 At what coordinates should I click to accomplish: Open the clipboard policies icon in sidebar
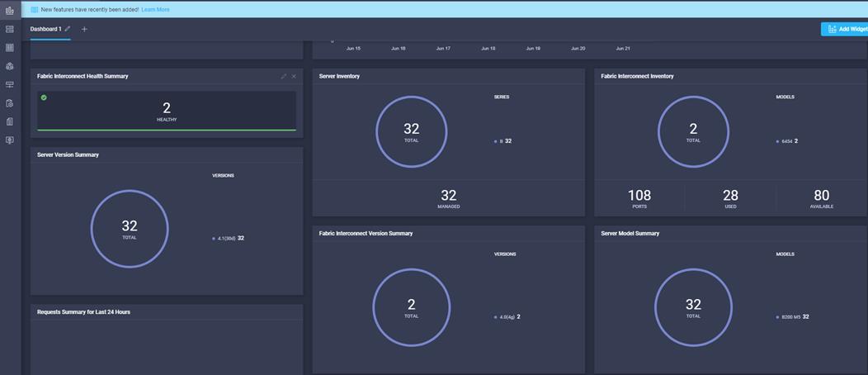[9, 103]
